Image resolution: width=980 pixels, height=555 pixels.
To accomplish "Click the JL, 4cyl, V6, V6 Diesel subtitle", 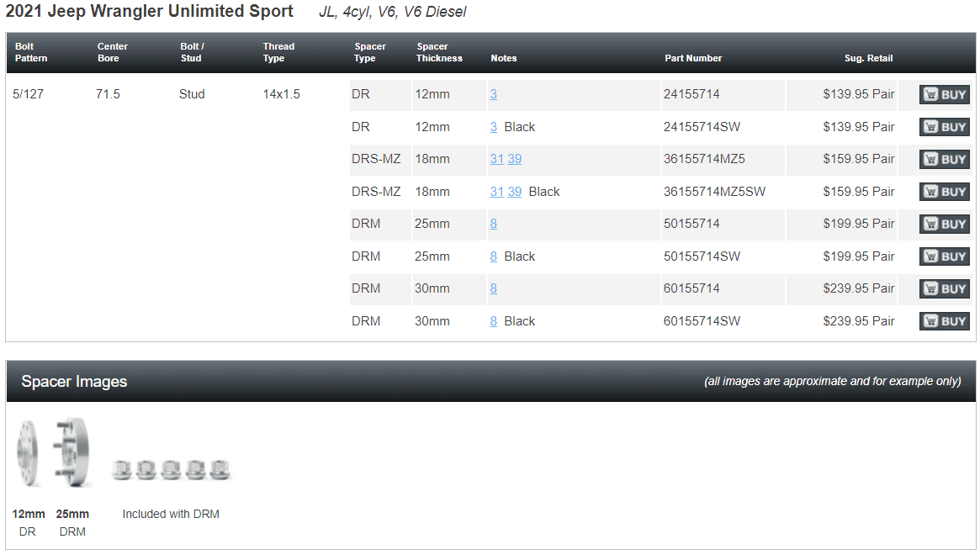I will coord(393,12).
